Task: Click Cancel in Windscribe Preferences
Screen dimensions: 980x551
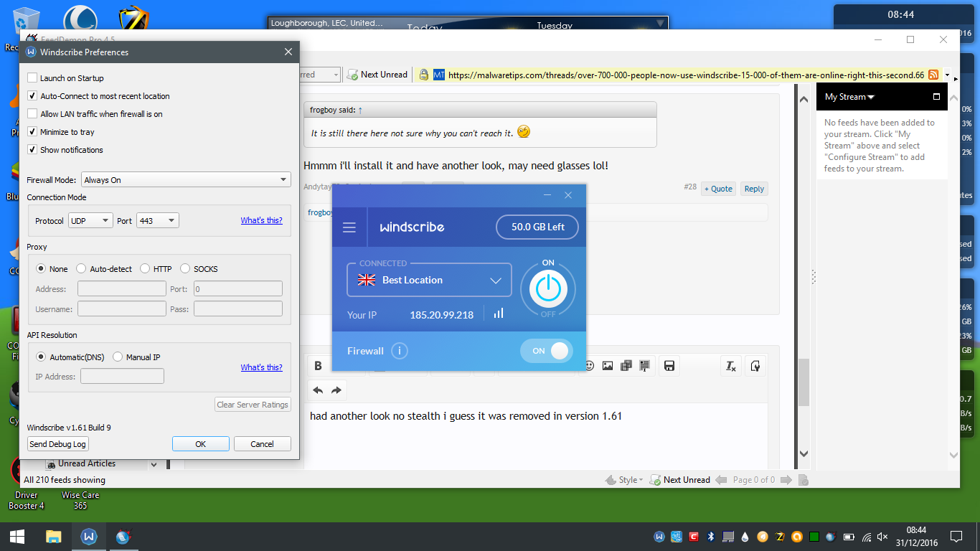Action: click(x=263, y=444)
